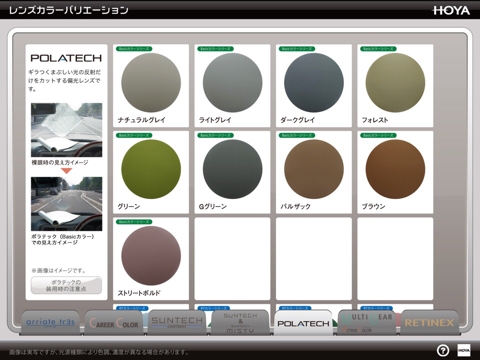Open the SUNTECH & MISTY tab

coord(240,323)
